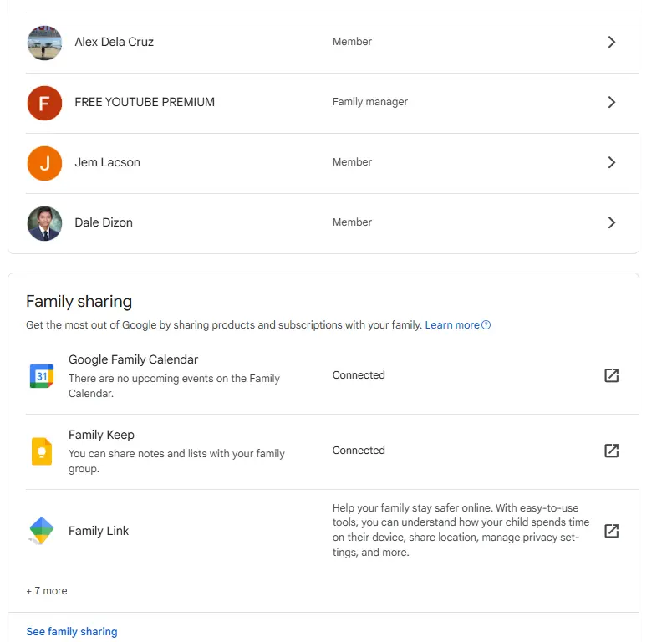Click Member label in Alex Dela Cruz row
This screenshot has height=642, width=672.
[352, 42]
